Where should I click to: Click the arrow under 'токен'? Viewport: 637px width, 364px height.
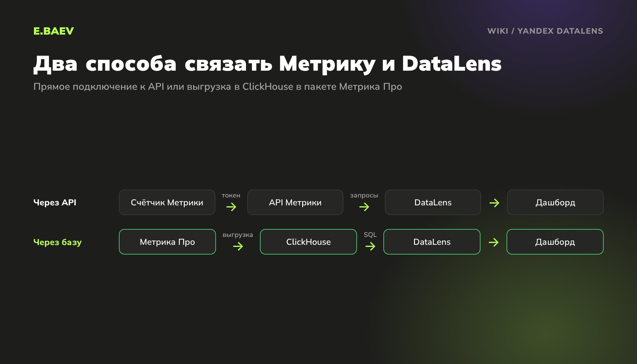231,207
